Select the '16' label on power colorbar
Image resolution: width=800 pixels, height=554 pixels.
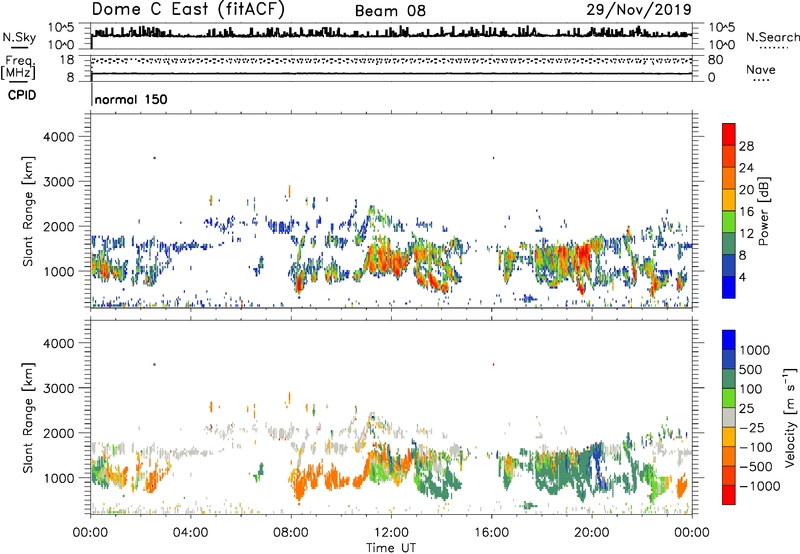coord(746,212)
